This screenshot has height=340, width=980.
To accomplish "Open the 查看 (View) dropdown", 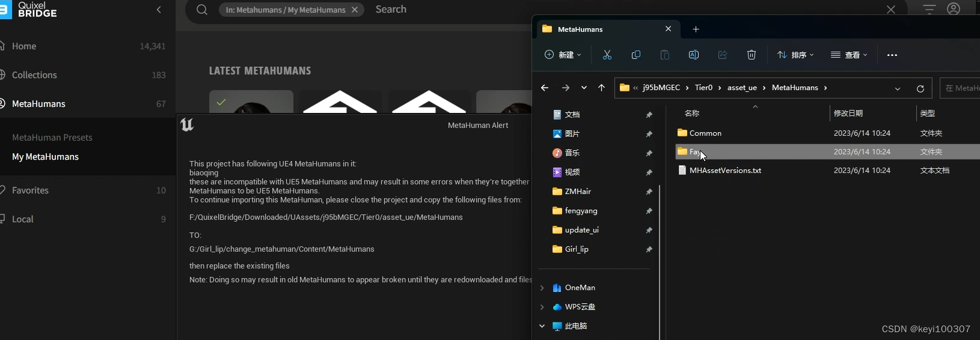I will click(x=849, y=55).
